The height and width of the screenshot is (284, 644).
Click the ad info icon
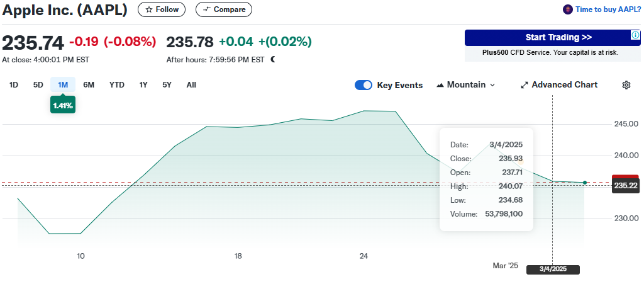(635, 35)
